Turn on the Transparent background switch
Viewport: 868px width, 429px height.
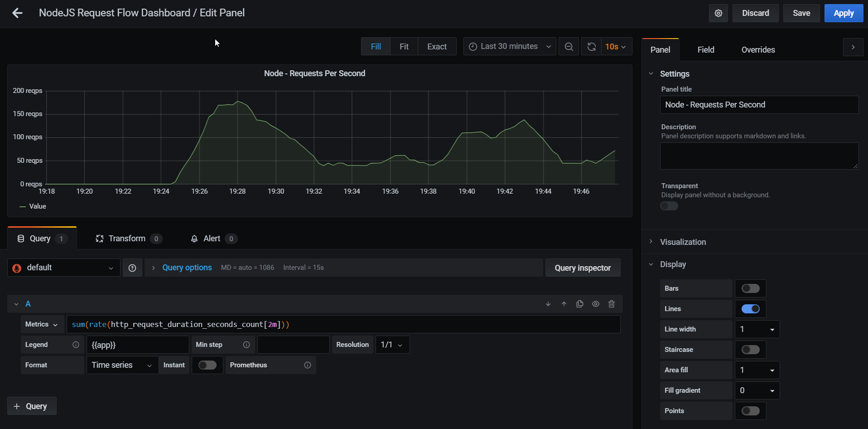(669, 206)
